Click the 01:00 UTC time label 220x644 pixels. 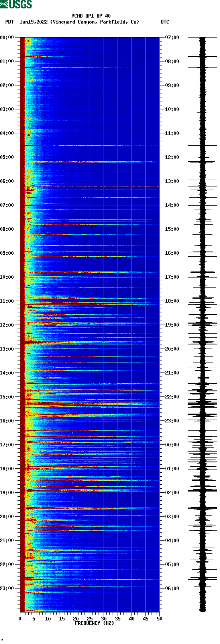(172, 469)
